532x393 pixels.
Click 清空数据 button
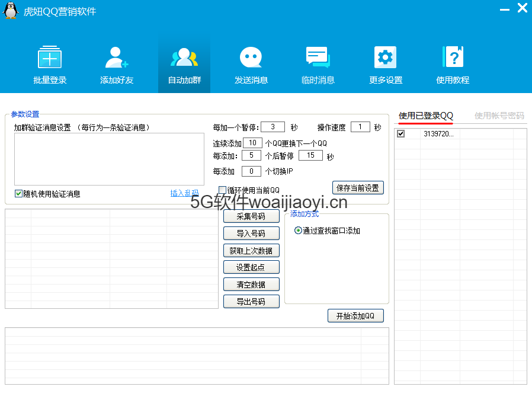(x=251, y=284)
